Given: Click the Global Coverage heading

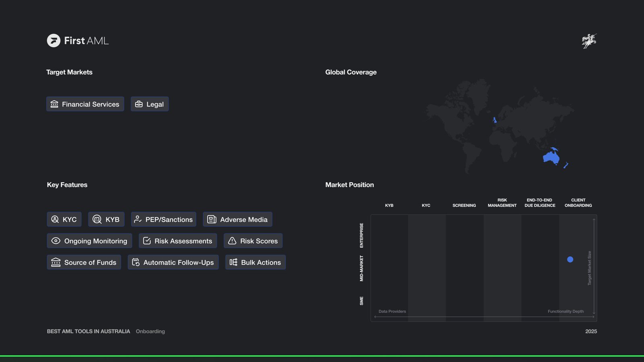Looking at the screenshot, I should click(x=351, y=72).
